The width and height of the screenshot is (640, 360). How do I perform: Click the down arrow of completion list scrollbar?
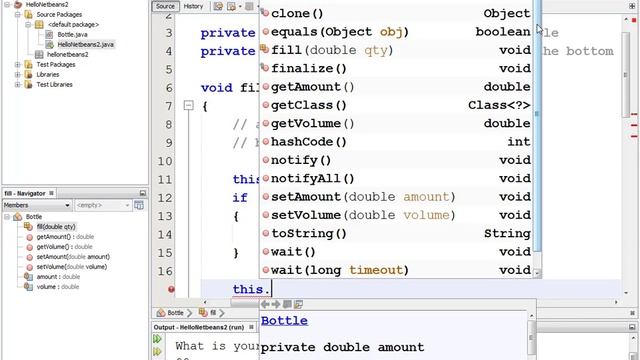click(537, 273)
